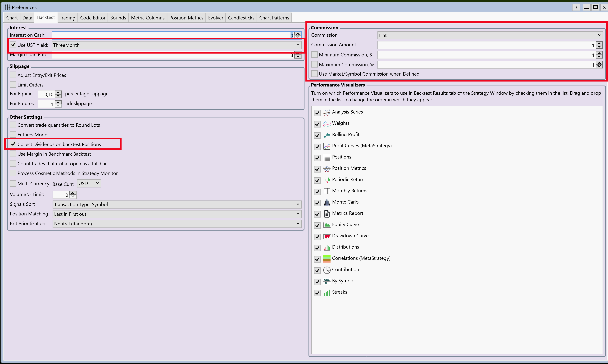Open the Base Currency USD dropdown

click(x=89, y=183)
